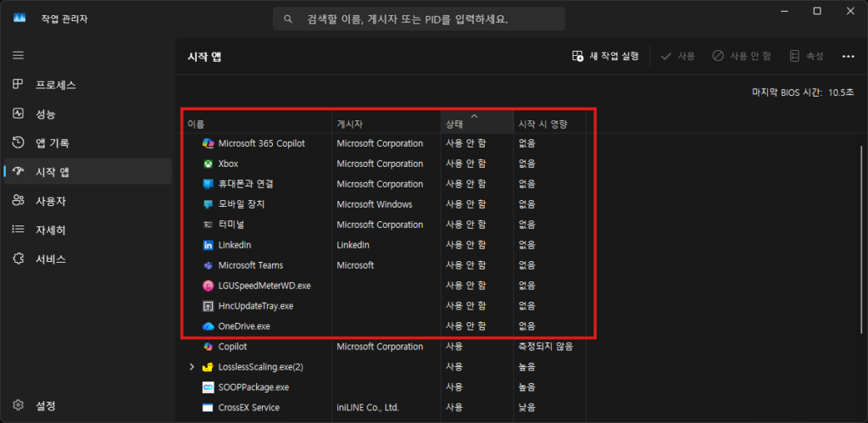Click the Microsoft Teams icon
This screenshot has height=423, width=868.
pyautogui.click(x=209, y=265)
